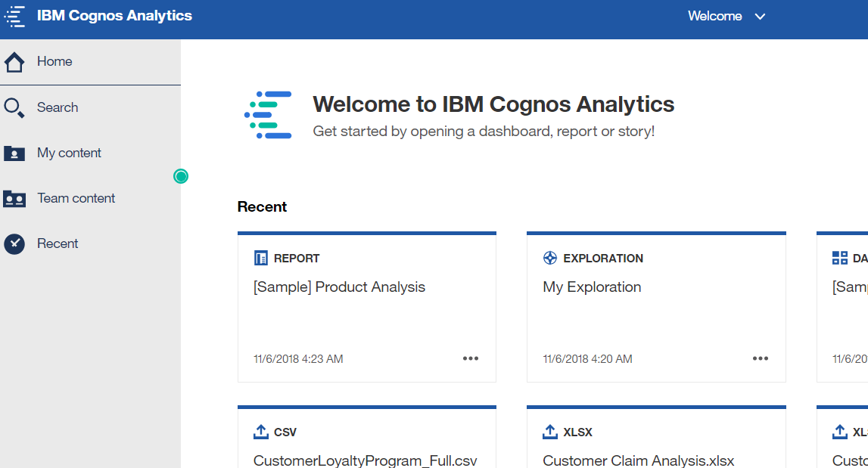Click the REPORT type label
Image resolution: width=868 pixels, height=468 pixels.
297,259
